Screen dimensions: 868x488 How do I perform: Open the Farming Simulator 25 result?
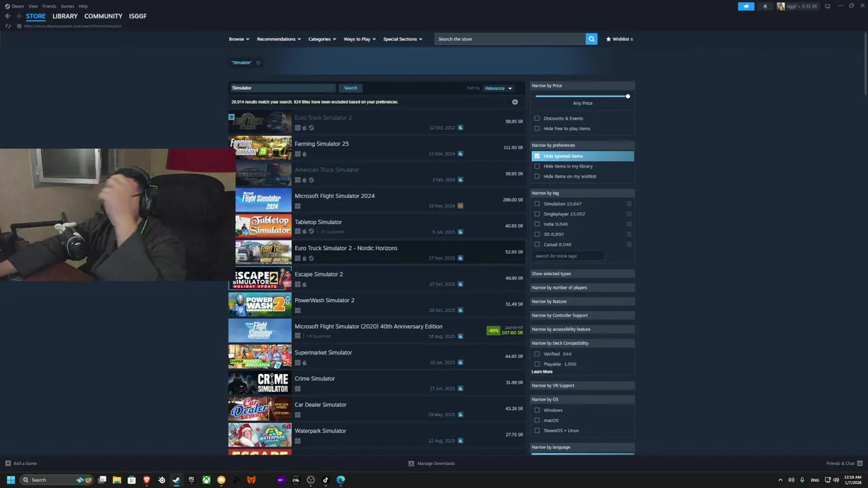[x=376, y=148]
